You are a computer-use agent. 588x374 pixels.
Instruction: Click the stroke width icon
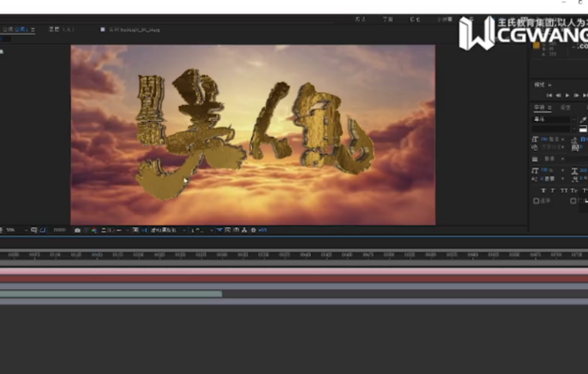click(x=535, y=159)
